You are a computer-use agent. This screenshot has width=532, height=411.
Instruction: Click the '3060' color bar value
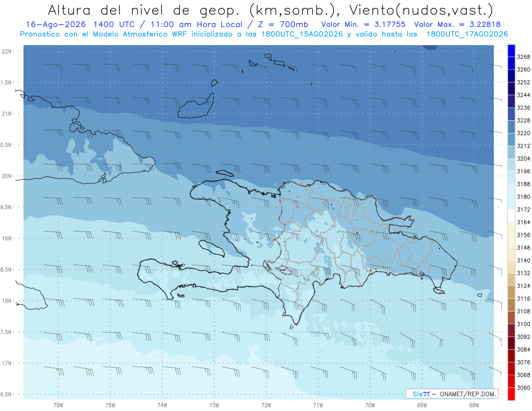(x=524, y=388)
